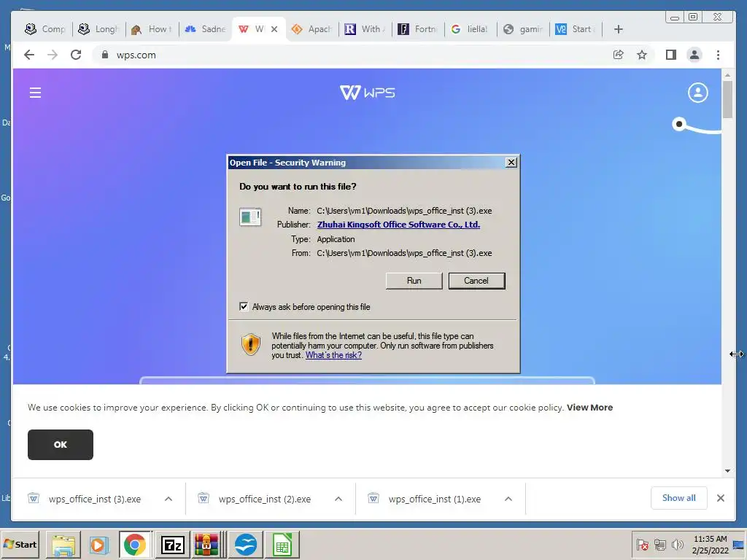Bookmark this page with star

pyautogui.click(x=642, y=55)
